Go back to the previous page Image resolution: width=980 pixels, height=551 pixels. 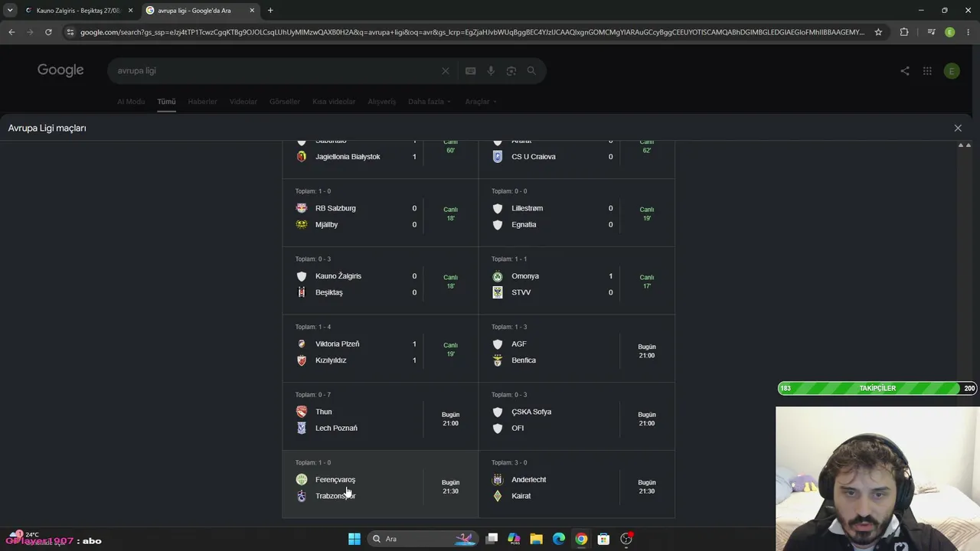(11, 32)
